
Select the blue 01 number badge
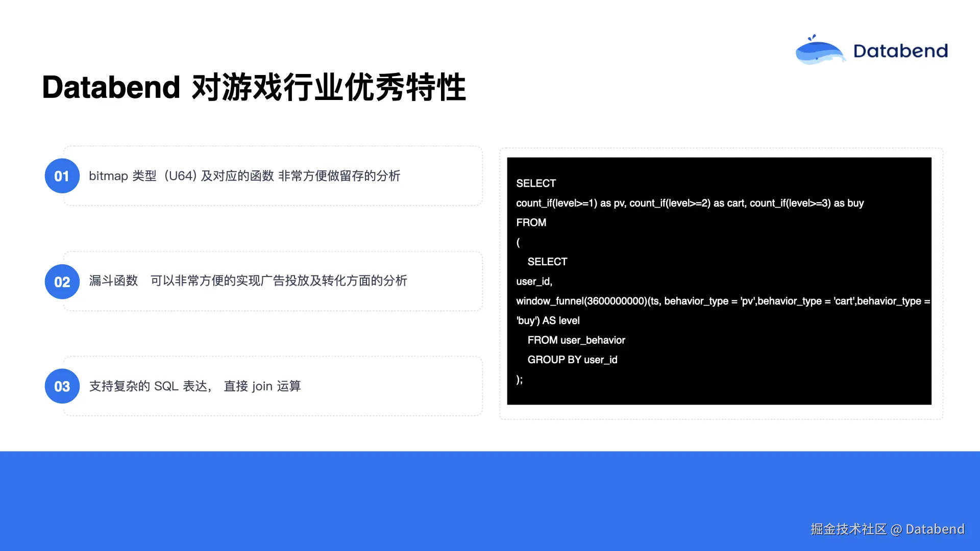[62, 176]
